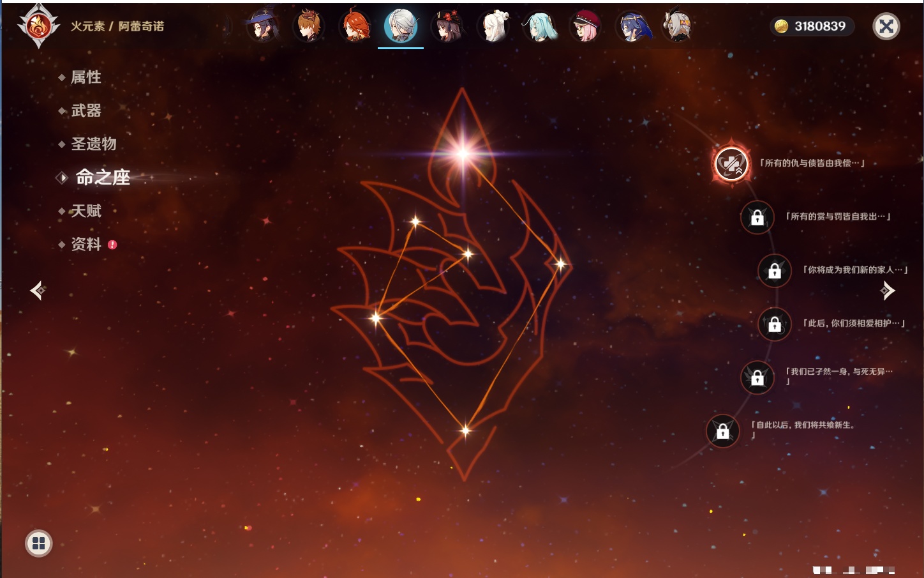
Task: Click the bright top star of the constellation
Action: 463,153
